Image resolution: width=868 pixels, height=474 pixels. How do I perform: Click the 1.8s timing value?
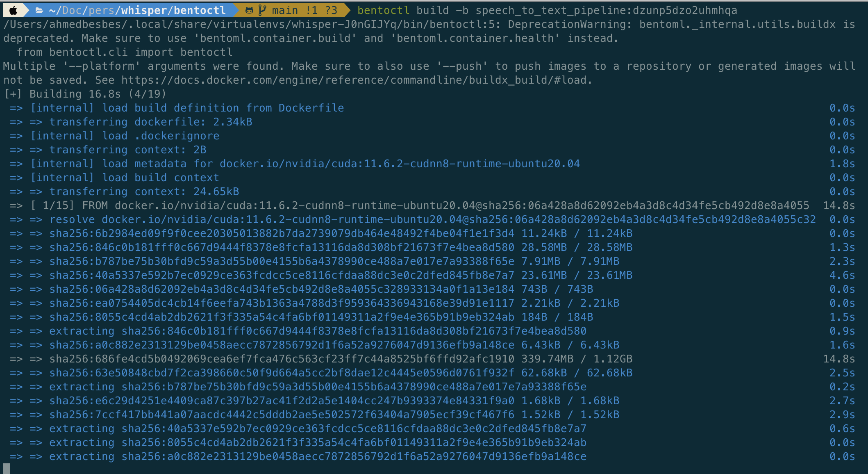842,164
